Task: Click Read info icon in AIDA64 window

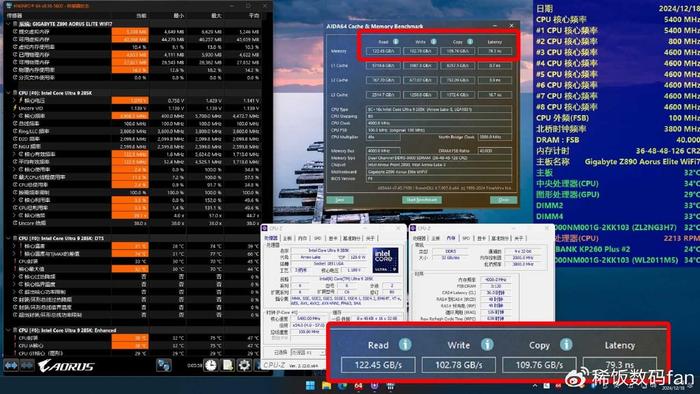Action: [x=396, y=41]
